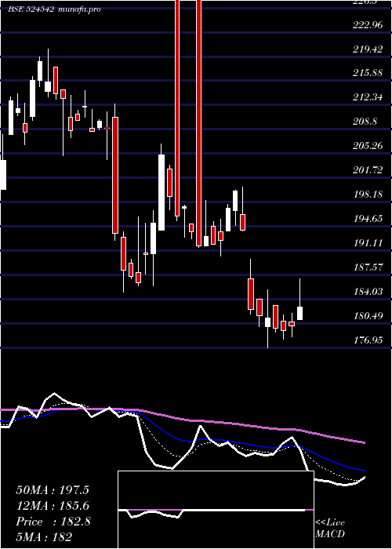Click the 191.11 price axis label
Screen dimensions: 392x549
368,243
